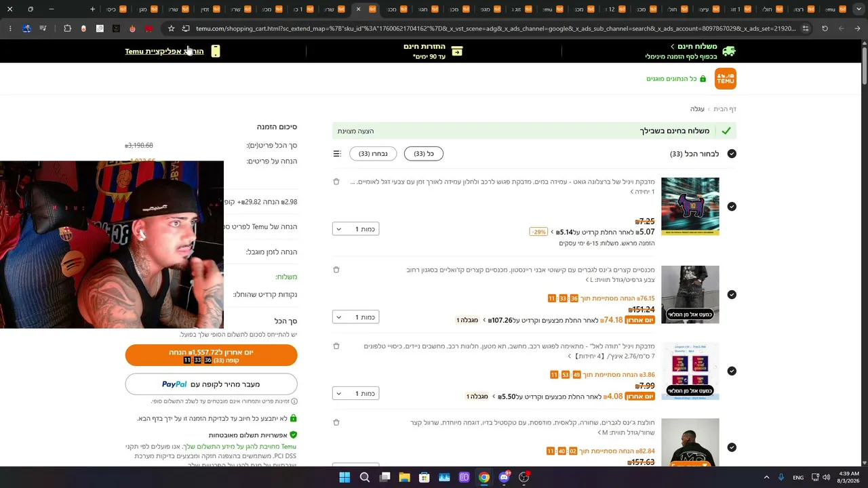Remove the men's jeans shorts item

[336, 270]
